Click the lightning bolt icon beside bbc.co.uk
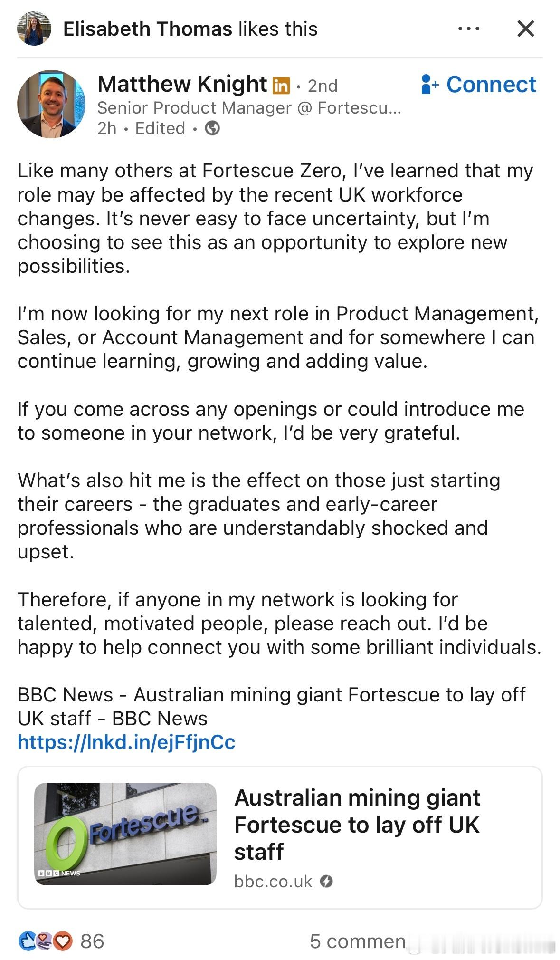Screen dimensions: 560x960 (x=326, y=882)
